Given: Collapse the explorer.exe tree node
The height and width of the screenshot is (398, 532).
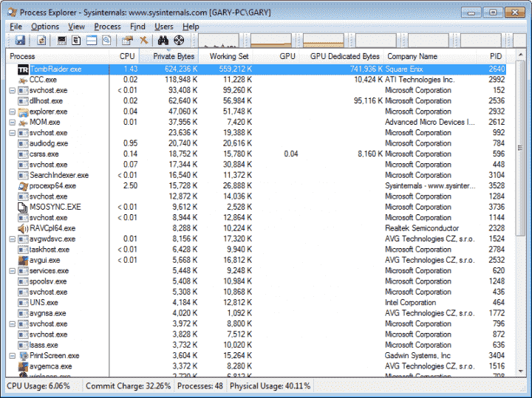Looking at the screenshot, I should coord(13,111).
